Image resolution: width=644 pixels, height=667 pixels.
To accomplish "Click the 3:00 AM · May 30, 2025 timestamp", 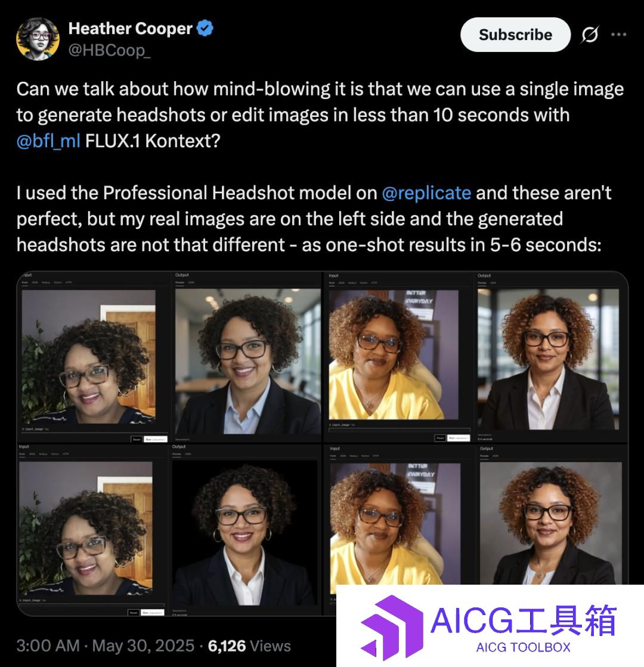I will point(106,646).
